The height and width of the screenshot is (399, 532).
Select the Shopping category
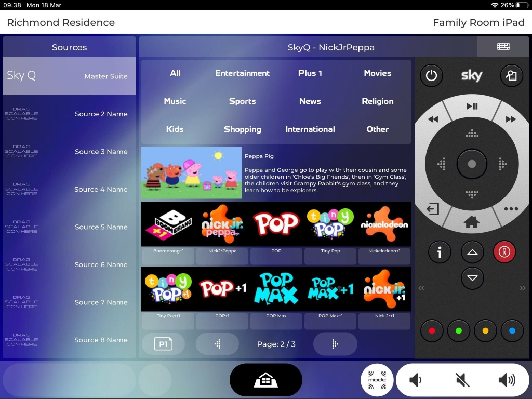(x=242, y=129)
